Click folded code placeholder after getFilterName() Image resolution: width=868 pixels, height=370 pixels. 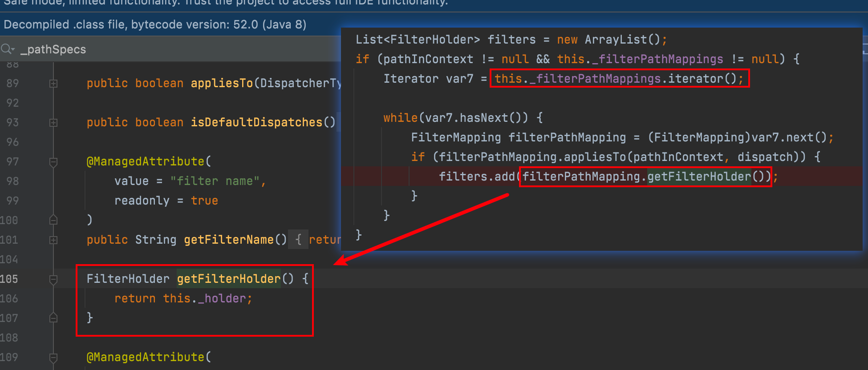[298, 240]
